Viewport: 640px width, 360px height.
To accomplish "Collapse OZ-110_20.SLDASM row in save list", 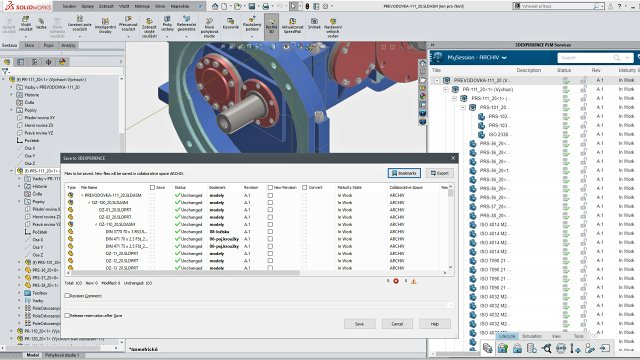I will pos(96,224).
